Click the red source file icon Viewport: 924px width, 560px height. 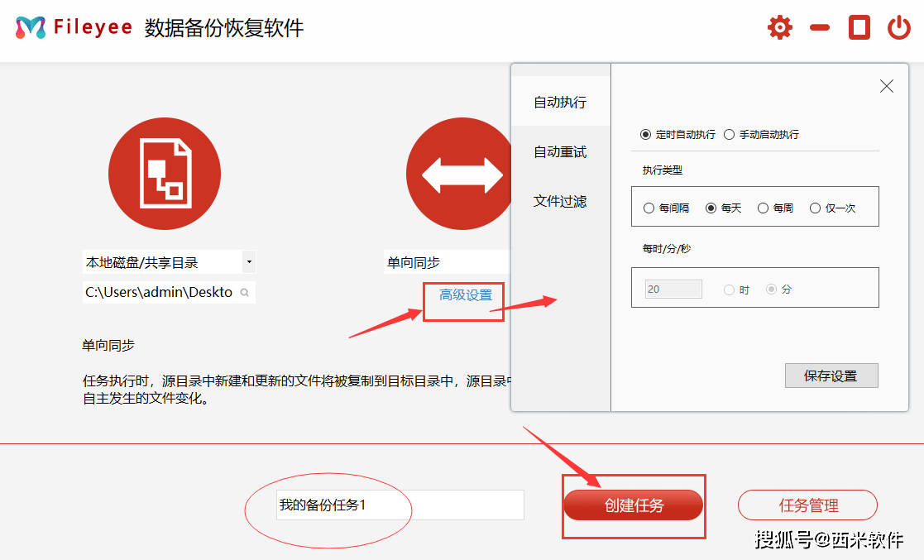[165, 174]
